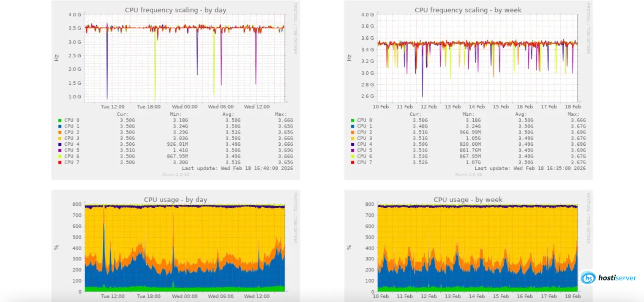Select the red CPU 7 legend marker, week frequency graph
This screenshot has width=644, height=302.
(x=353, y=162)
